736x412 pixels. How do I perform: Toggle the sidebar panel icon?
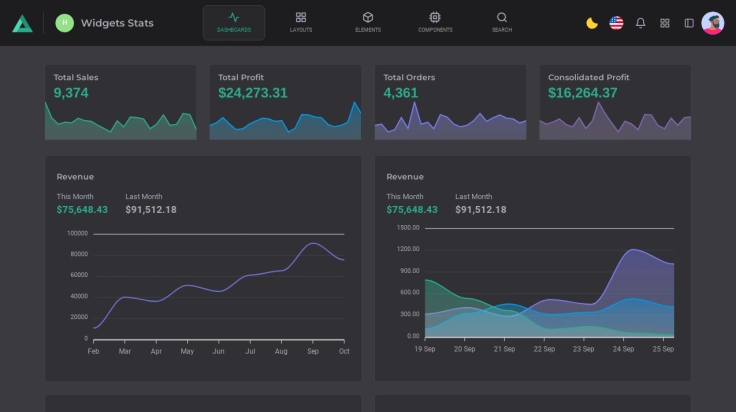689,23
